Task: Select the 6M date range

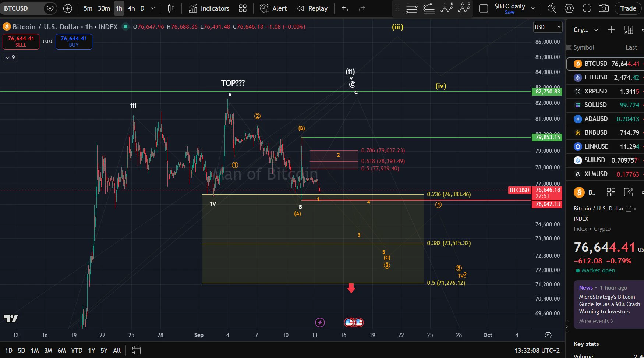Action: [62, 351]
